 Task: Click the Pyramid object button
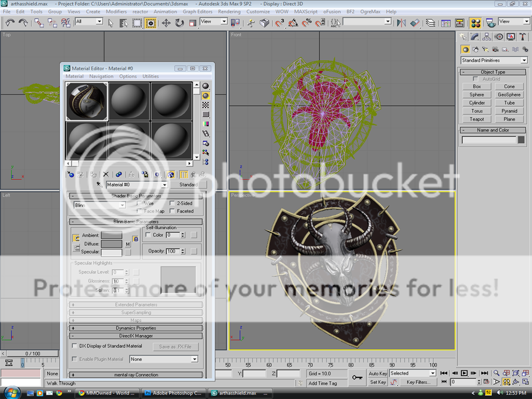pos(509,111)
